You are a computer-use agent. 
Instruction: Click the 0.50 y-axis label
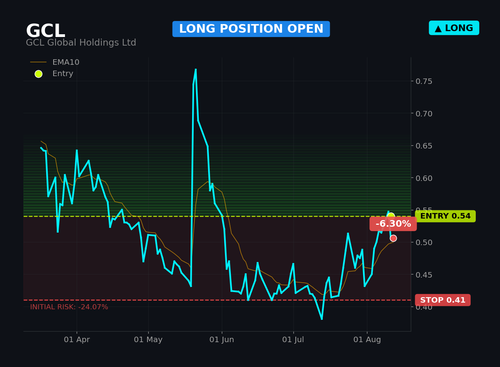424,243
